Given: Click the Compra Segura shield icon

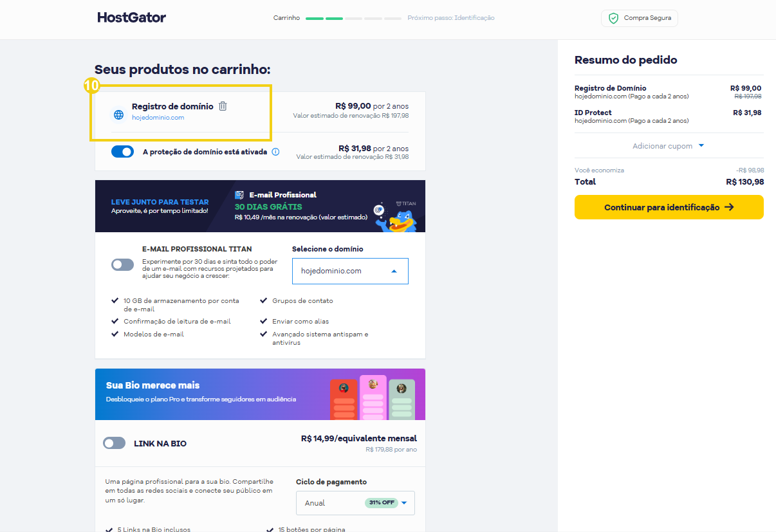Looking at the screenshot, I should click(613, 18).
